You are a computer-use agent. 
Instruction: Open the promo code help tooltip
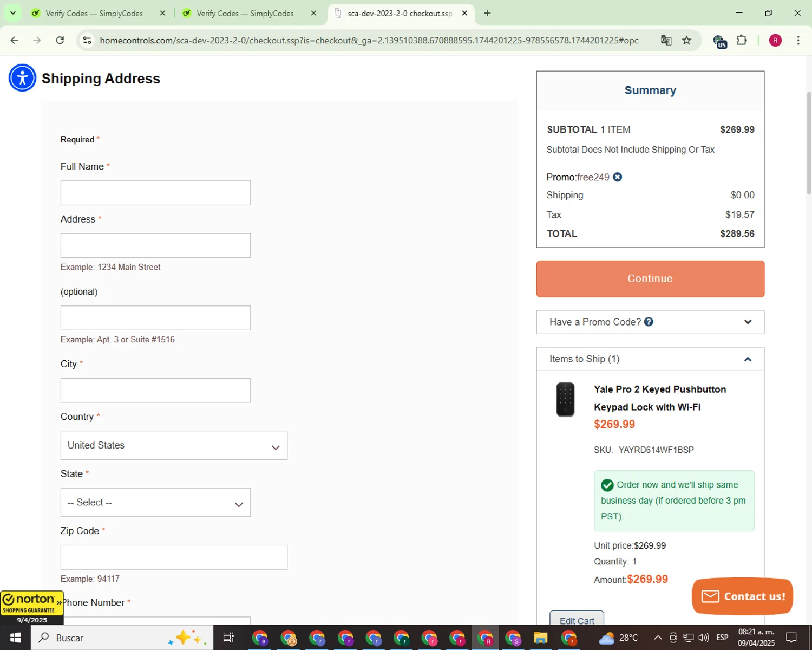649,322
